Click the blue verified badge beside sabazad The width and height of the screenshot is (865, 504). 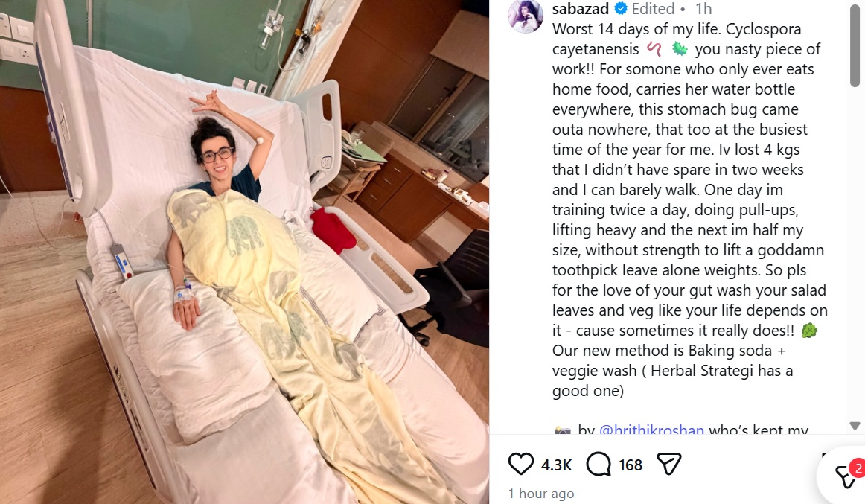(621, 8)
